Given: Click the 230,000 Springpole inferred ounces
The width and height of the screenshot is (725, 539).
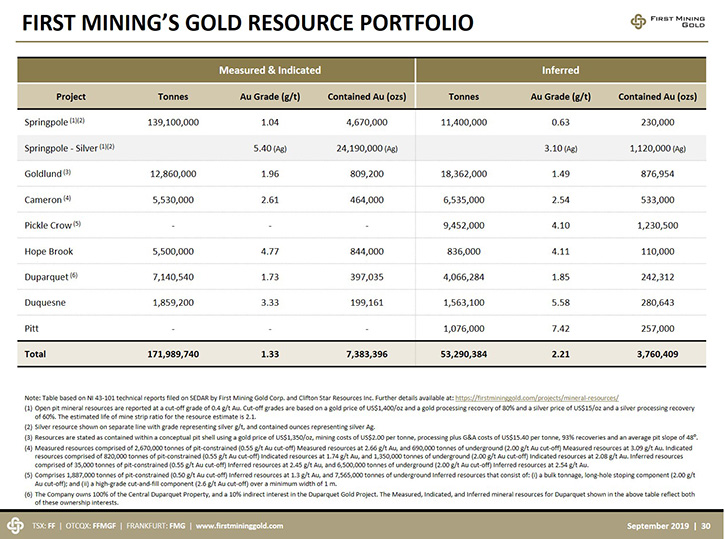Looking at the screenshot, I should pos(657,122).
